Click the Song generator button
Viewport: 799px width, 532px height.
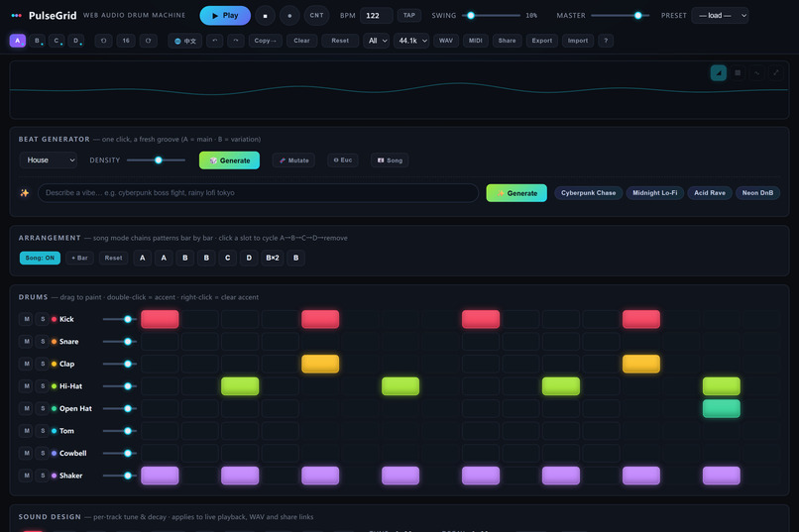point(390,160)
